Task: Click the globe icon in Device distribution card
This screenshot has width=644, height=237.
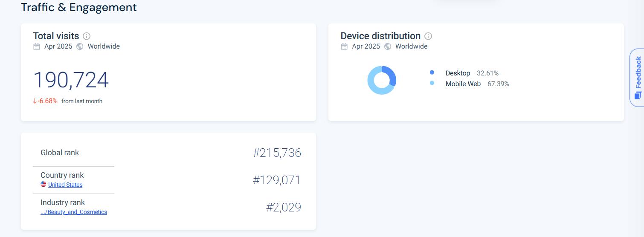Action: click(x=387, y=46)
